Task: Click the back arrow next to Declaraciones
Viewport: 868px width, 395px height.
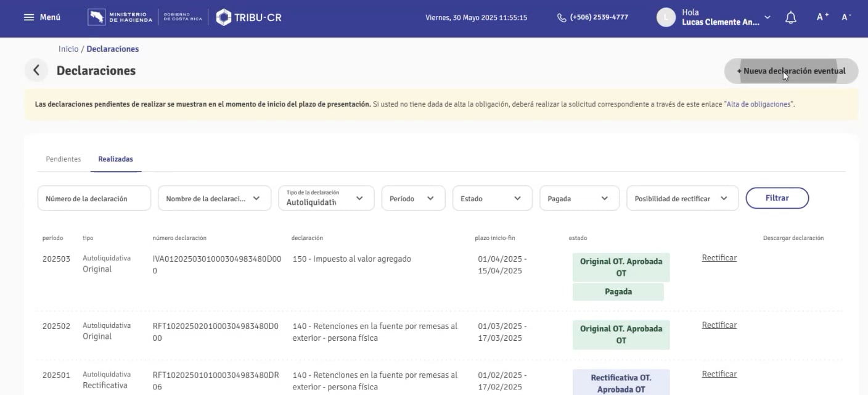Action: [x=36, y=70]
